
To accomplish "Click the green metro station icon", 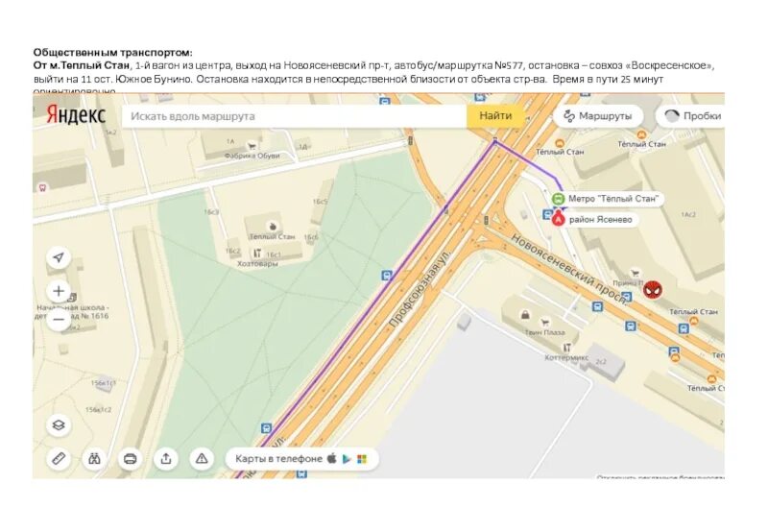I will pos(558,199).
